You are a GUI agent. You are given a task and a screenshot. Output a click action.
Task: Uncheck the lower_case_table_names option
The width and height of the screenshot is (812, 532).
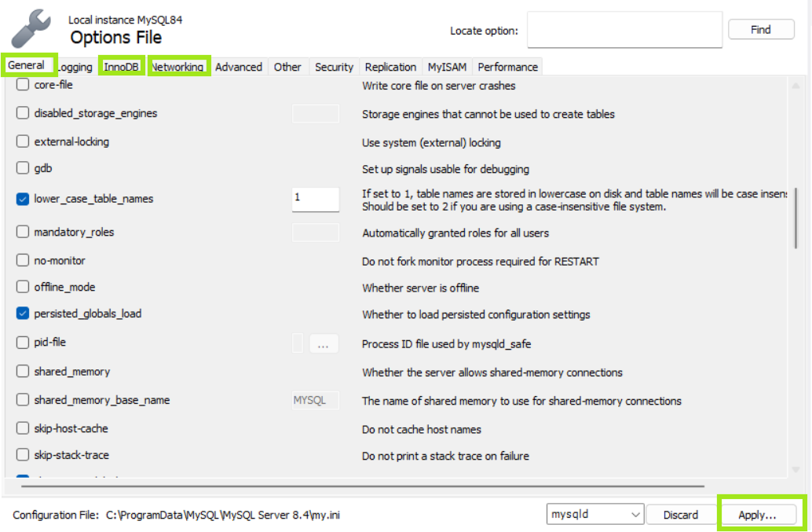pyautogui.click(x=23, y=199)
